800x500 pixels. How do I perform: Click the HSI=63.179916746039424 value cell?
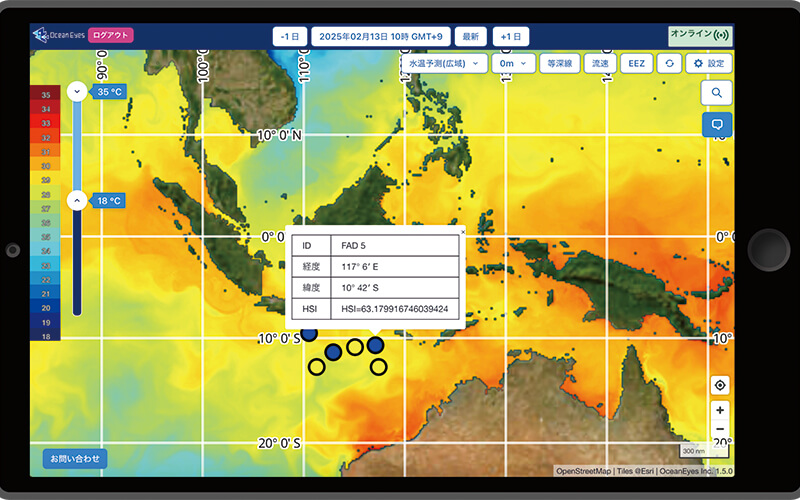click(395, 309)
